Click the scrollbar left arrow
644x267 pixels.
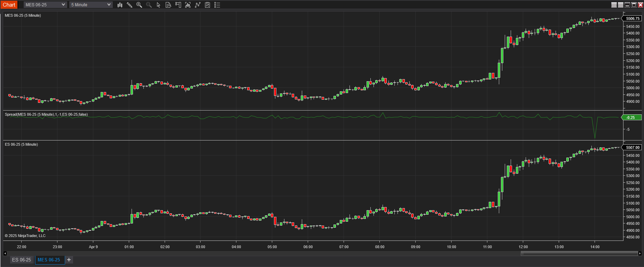coord(5,253)
